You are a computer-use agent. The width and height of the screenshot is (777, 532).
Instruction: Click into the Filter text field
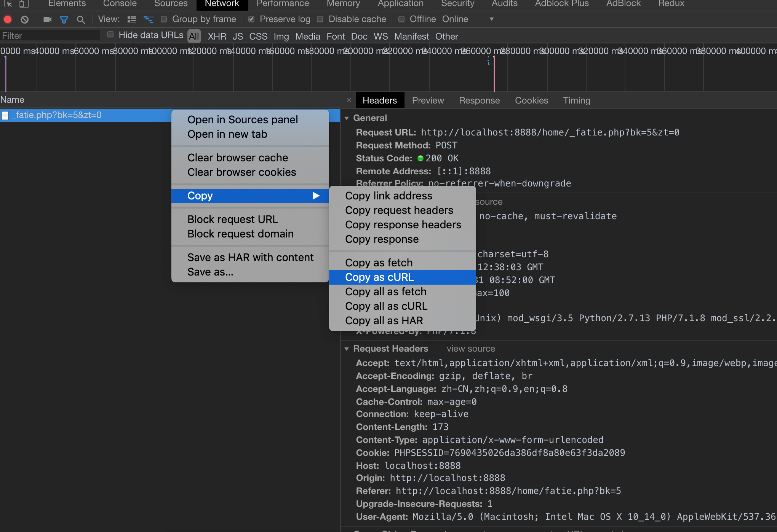[50, 36]
